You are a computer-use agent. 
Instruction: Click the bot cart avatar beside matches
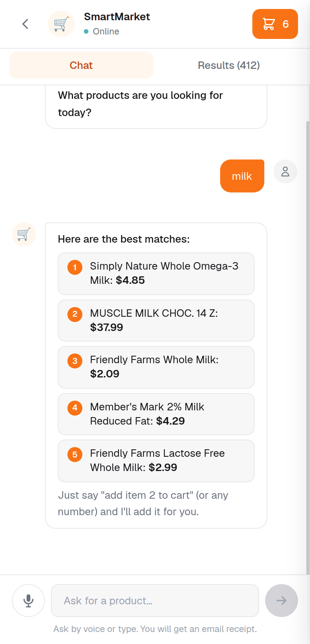point(24,234)
